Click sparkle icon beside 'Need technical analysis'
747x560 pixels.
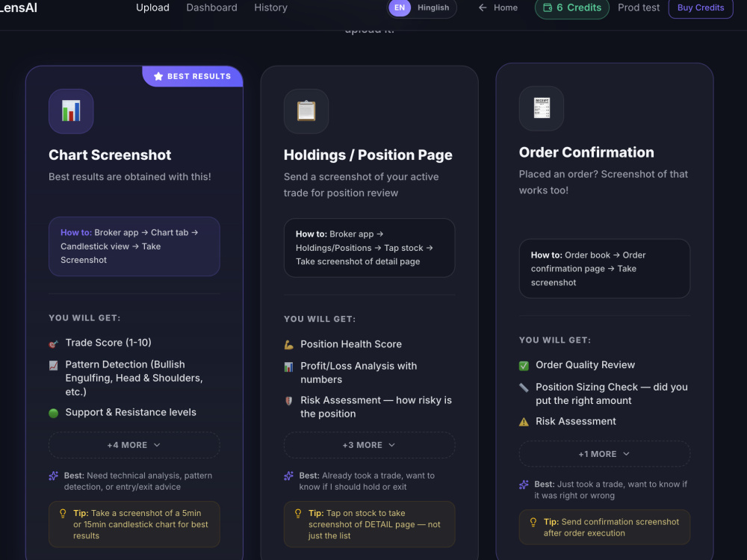pos(53,476)
